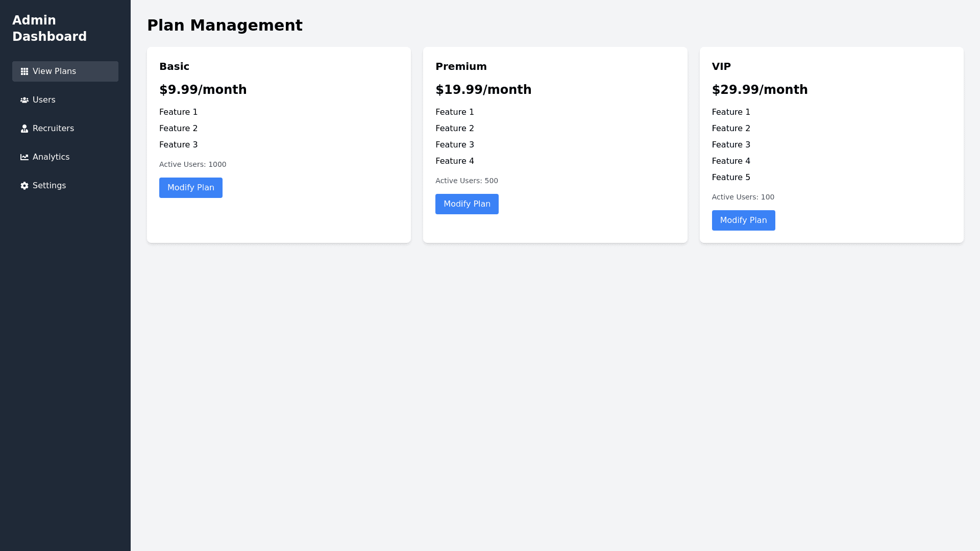Screen dimensions: 980x551
Task: Click the Plan Management page heading
Action: point(225,26)
